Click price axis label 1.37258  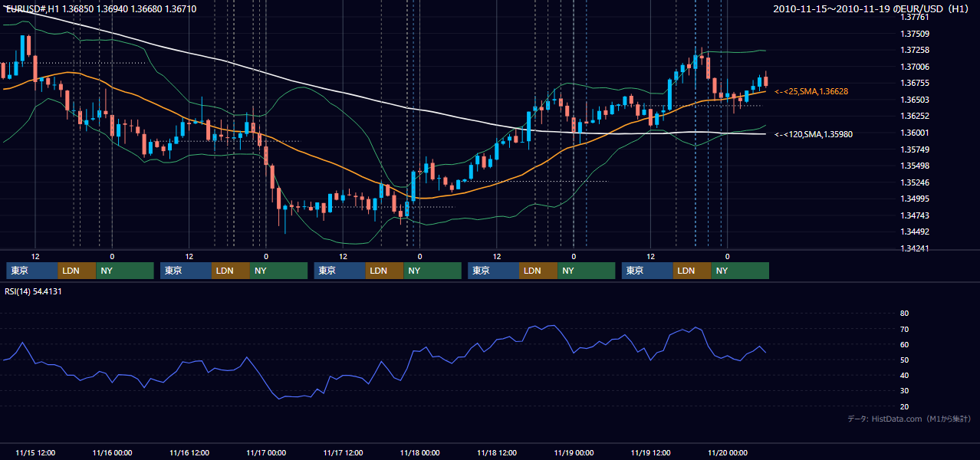(x=915, y=50)
